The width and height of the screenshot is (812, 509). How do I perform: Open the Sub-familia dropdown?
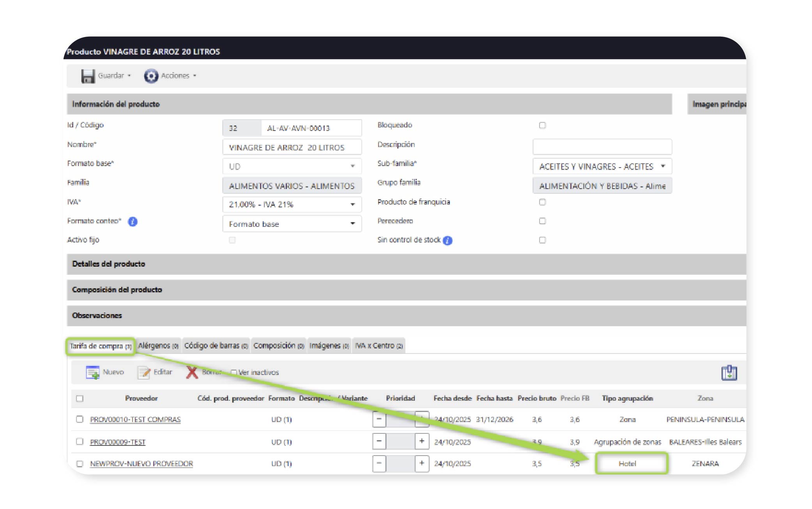coord(602,167)
